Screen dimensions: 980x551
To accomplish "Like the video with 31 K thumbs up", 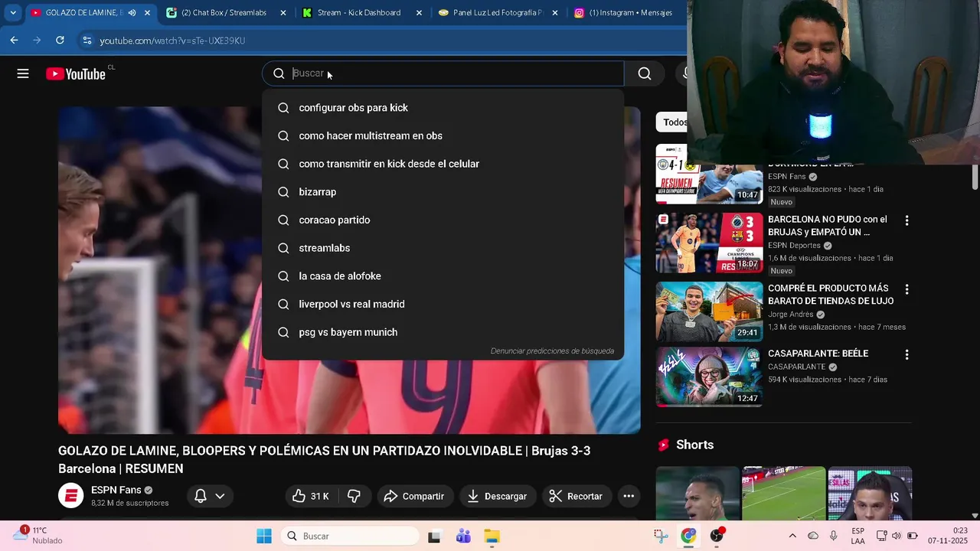I will pyautogui.click(x=311, y=496).
